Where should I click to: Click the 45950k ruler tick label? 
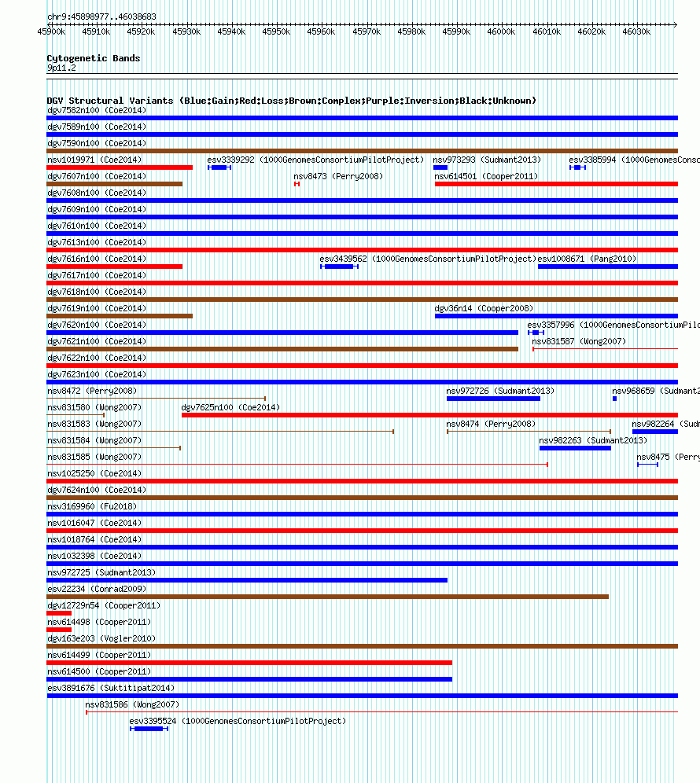click(276, 31)
